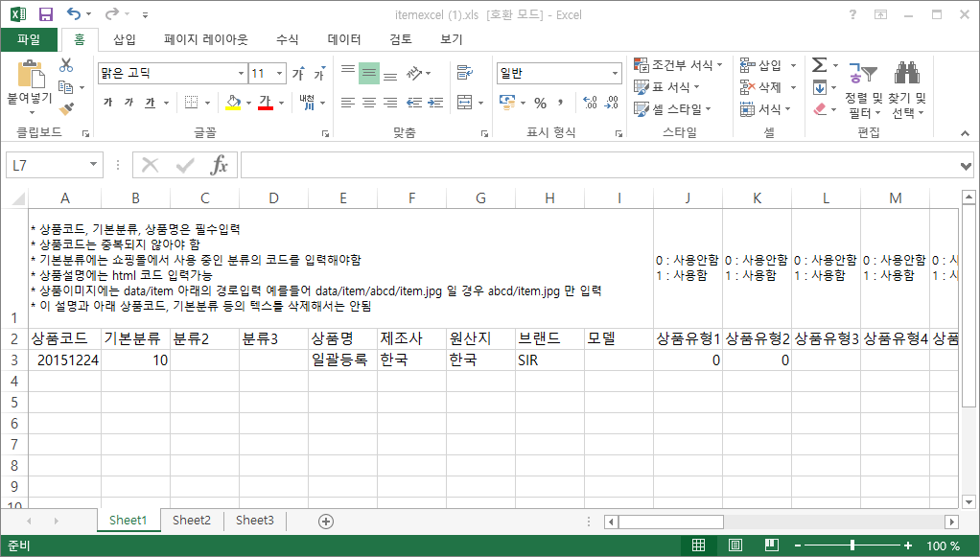This screenshot has width=980, height=557.
Task: Toggle bold formatting
Action: point(108,102)
